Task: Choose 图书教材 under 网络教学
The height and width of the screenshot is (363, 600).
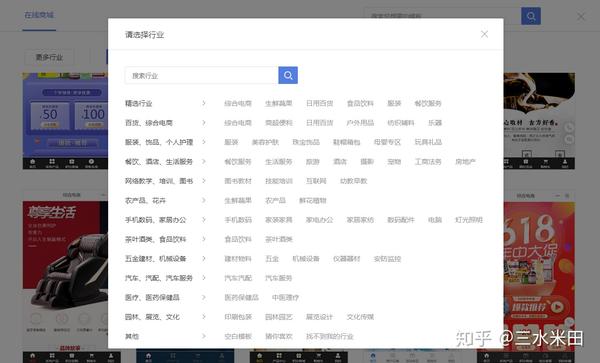Action: click(x=238, y=181)
